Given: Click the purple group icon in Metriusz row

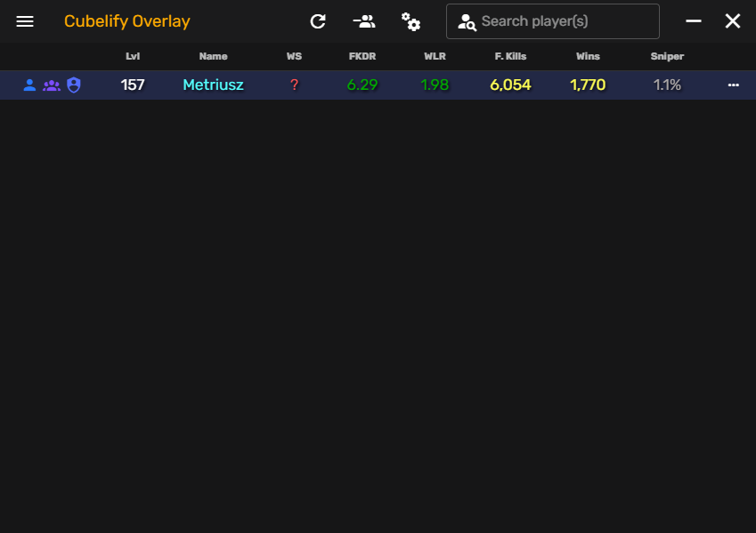Looking at the screenshot, I should coord(52,85).
